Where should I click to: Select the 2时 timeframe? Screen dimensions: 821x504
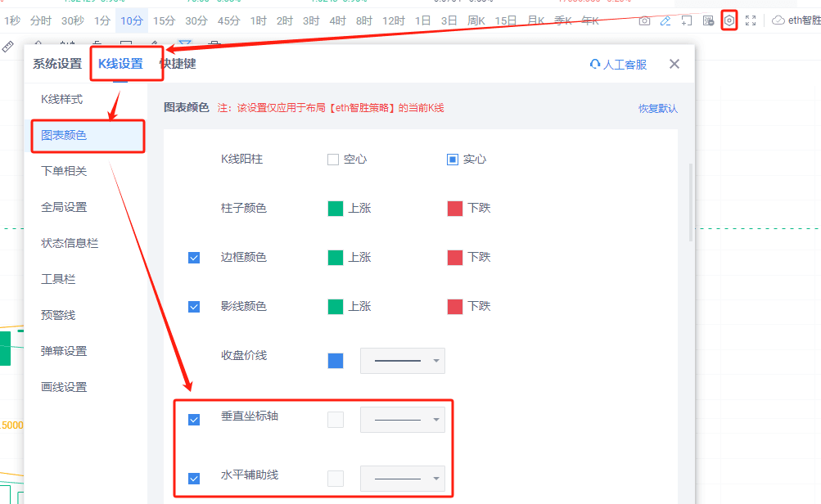(284, 21)
